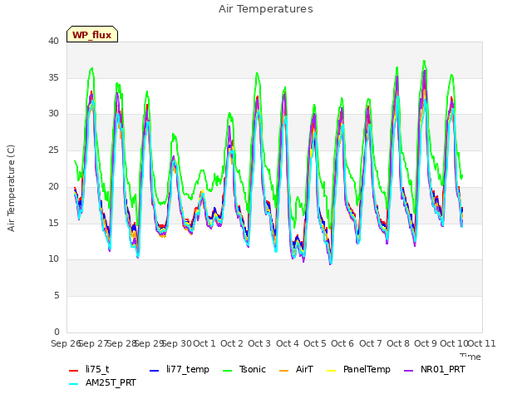This screenshot has height=399, width=532.
Task: Toggle the PanelTemp legend label
Action: (x=367, y=369)
